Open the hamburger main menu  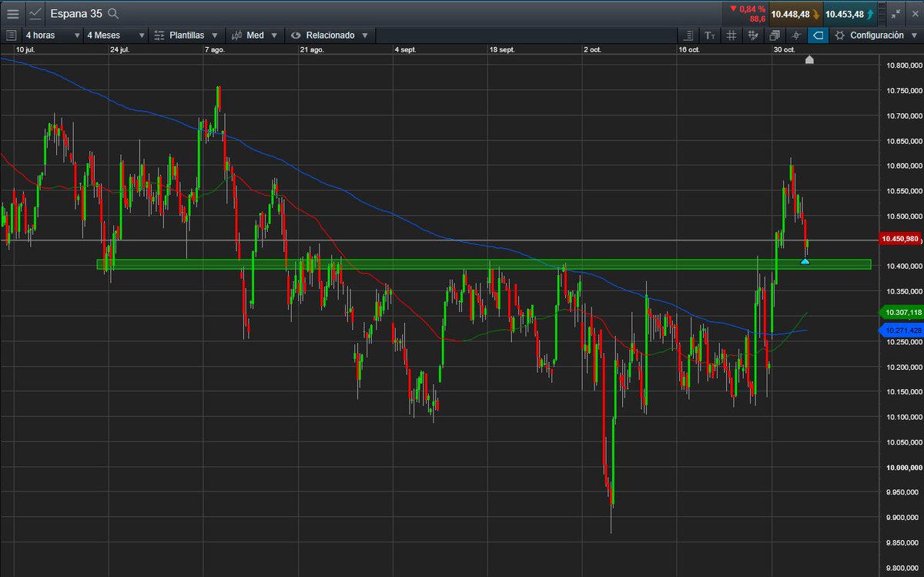point(12,13)
